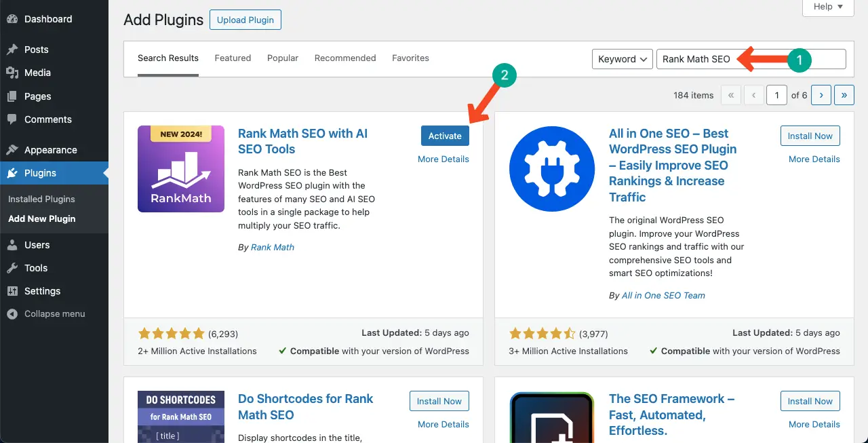The width and height of the screenshot is (868, 443).
Task: Click '3+ Million Active Installations' text
Action: [568, 351]
